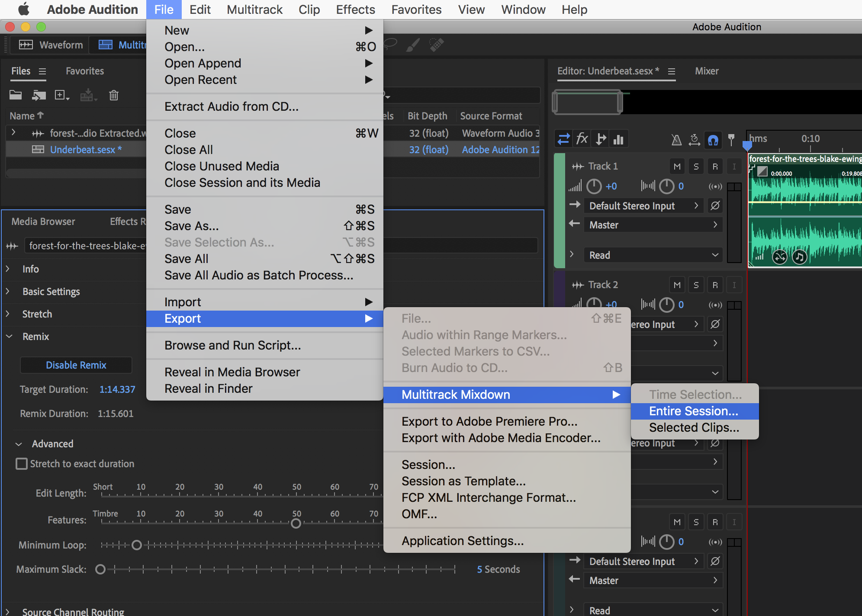Open Track 1 Read automation dropdown
Image resolution: width=862 pixels, height=616 pixels.
pyautogui.click(x=653, y=255)
